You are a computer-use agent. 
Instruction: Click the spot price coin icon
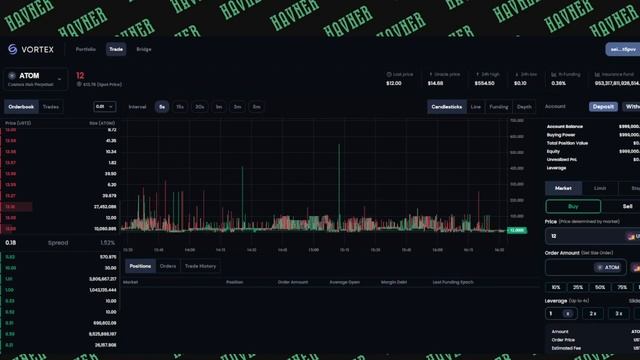(79, 84)
